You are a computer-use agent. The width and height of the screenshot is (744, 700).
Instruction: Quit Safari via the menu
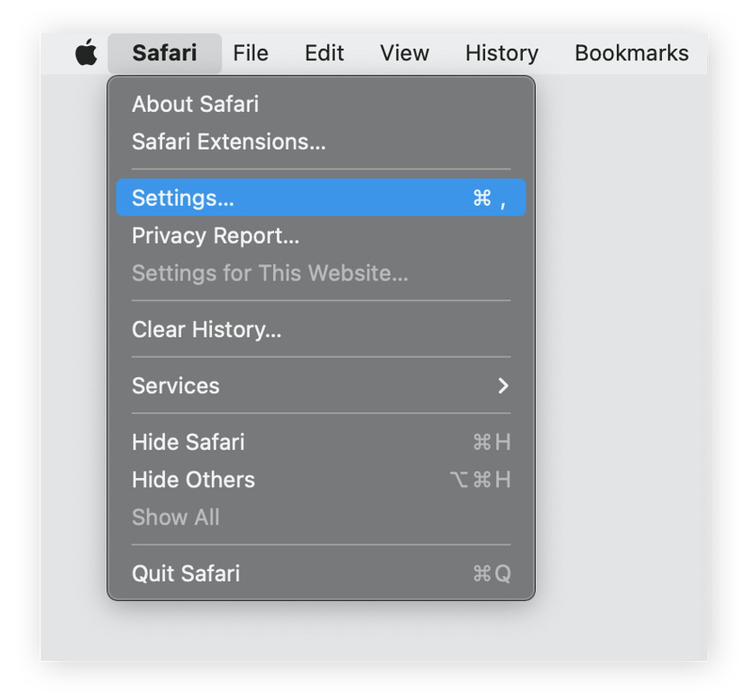coord(185,573)
